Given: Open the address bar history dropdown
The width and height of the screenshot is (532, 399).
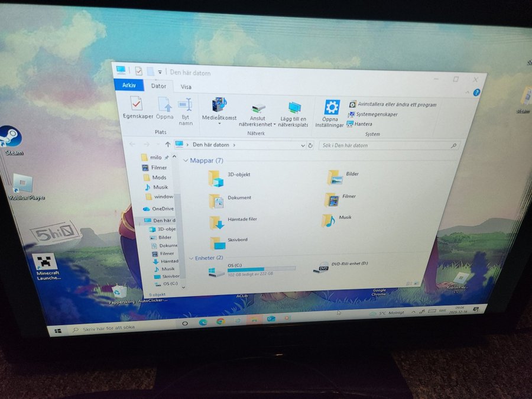Looking at the screenshot, I should (303, 145).
